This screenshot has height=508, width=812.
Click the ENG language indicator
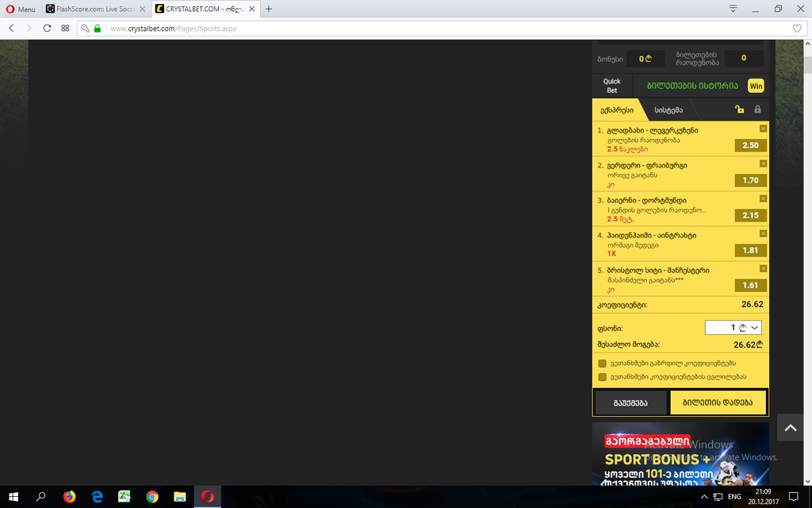(734, 497)
